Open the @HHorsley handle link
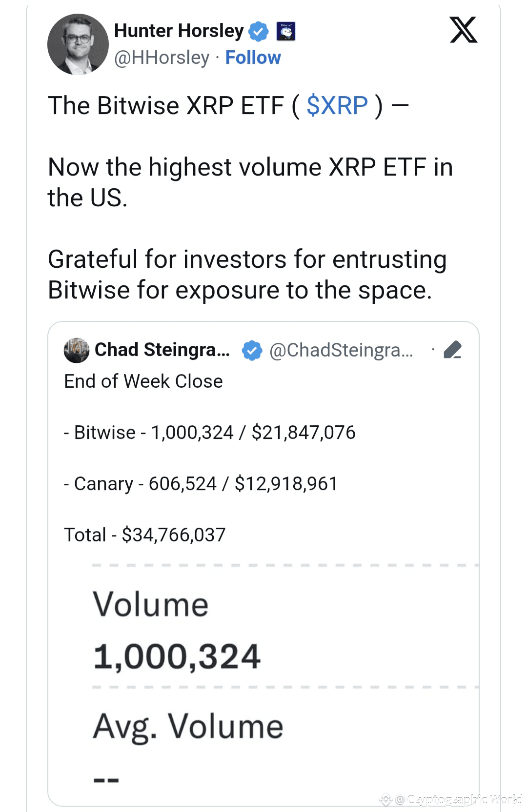The image size is (527, 812). [x=162, y=58]
